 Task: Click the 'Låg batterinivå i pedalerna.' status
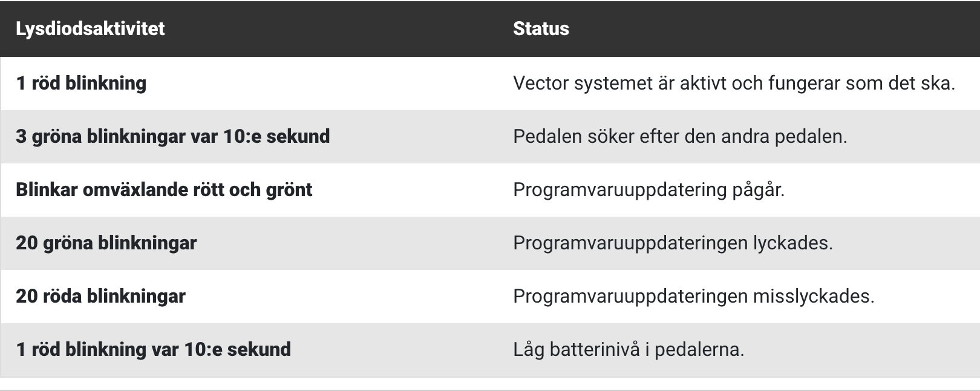pos(629,349)
